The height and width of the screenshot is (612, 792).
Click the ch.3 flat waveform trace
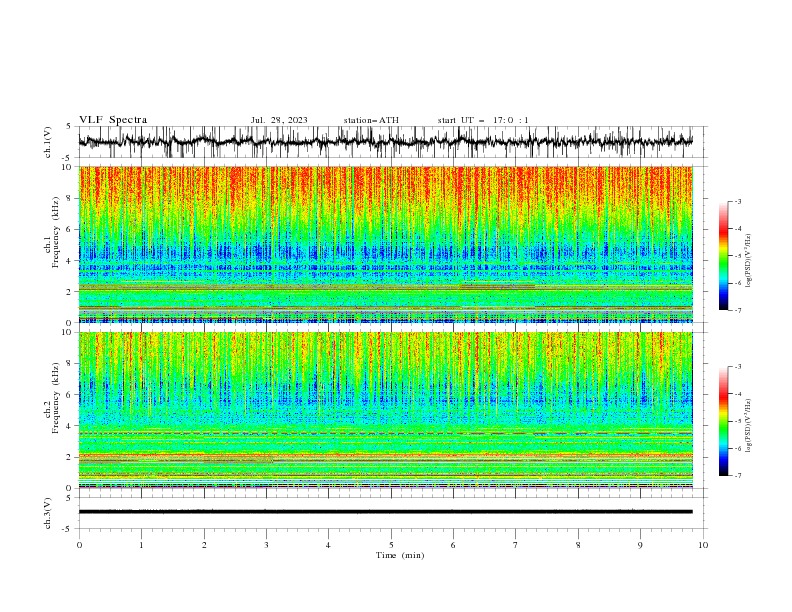[386, 512]
